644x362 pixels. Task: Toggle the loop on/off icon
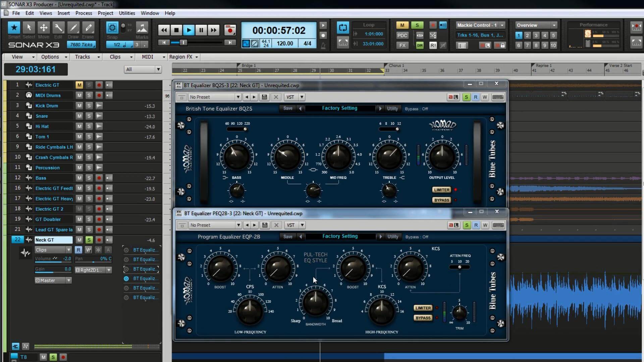click(x=343, y=27)
